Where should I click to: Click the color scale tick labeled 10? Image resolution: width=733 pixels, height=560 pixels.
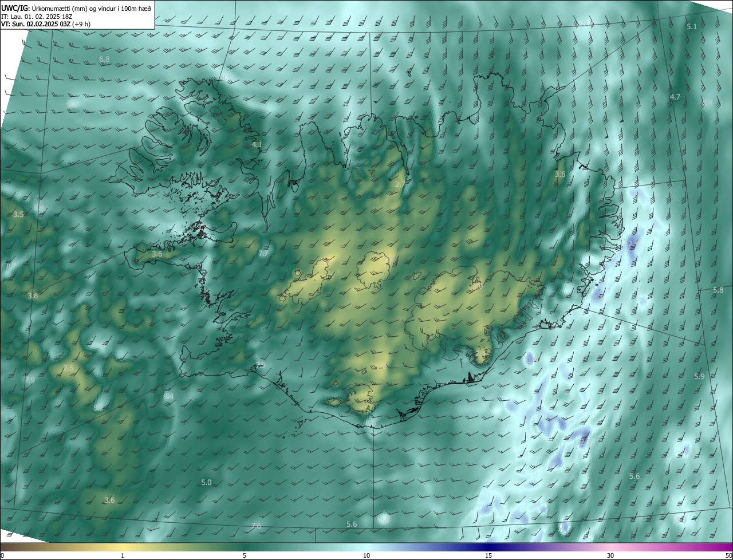click(366, 555)
